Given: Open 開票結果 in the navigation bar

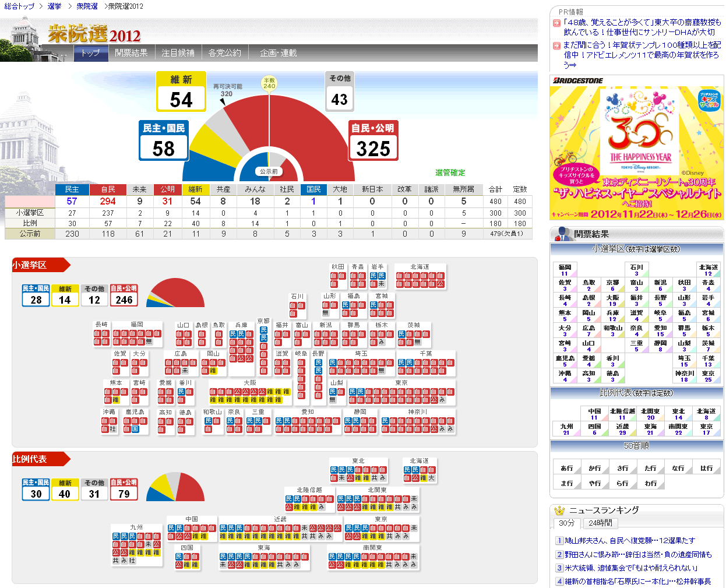Looking at the screenshot, I should click(131, 53).
